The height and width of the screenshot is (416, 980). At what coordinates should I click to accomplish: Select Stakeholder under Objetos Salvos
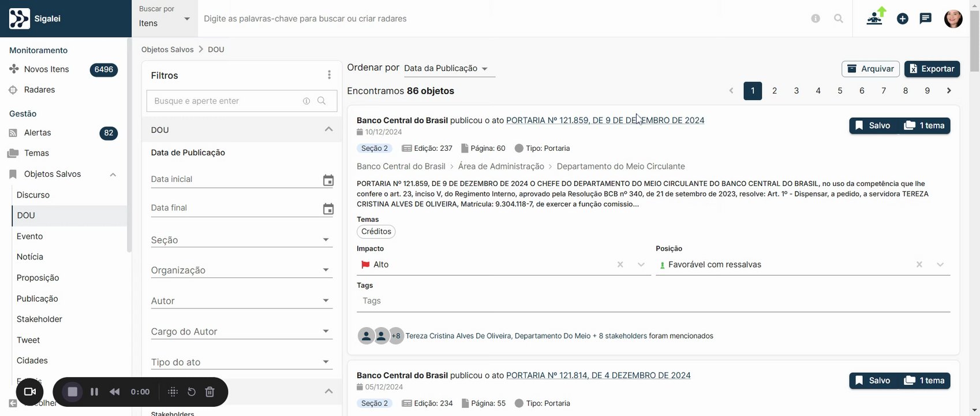click(39, 319)
